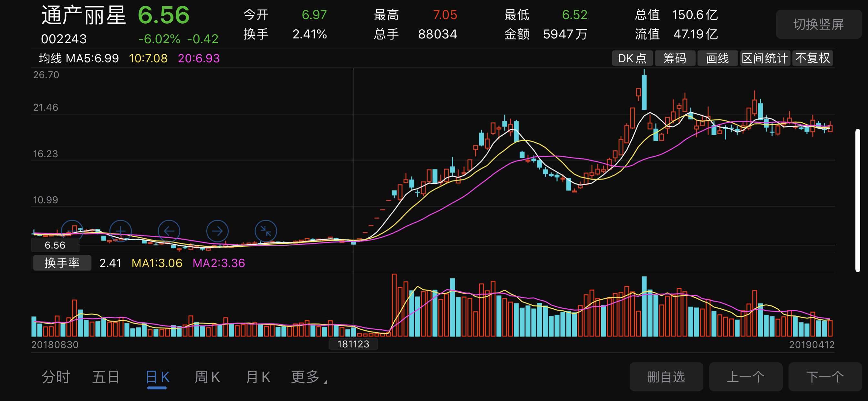The image size is (868, 401).
Task: Tap the 最低 value 6.52
Action: pos(574,15)
